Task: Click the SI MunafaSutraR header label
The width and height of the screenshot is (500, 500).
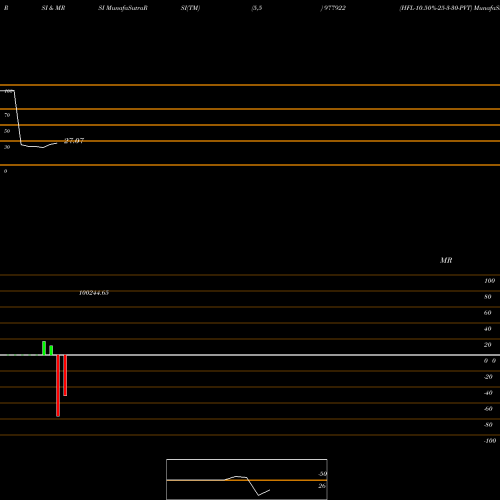Action: [123, 8]
